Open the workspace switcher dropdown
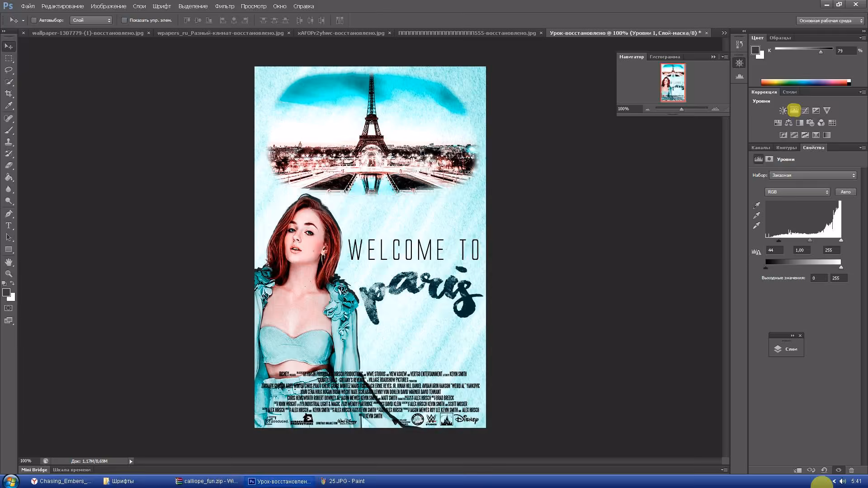This screenshot has width=868, height=488. point(830,21)
